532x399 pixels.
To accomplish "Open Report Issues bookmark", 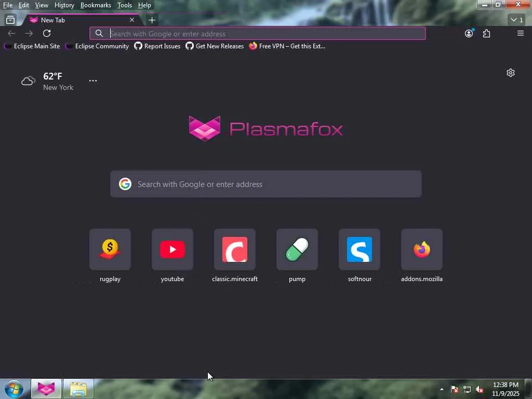I will [157, 46].
